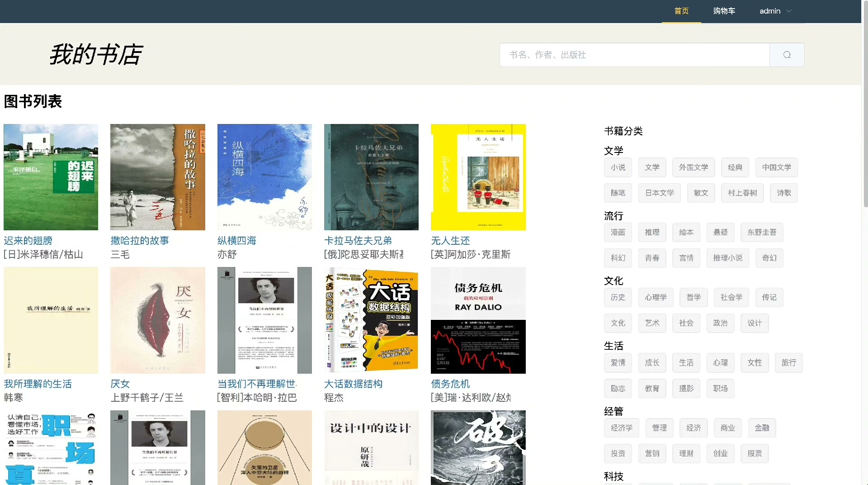Filter books by 科幻 tag
The height and width of the screenshot is (485, 868).
(618, 258)
